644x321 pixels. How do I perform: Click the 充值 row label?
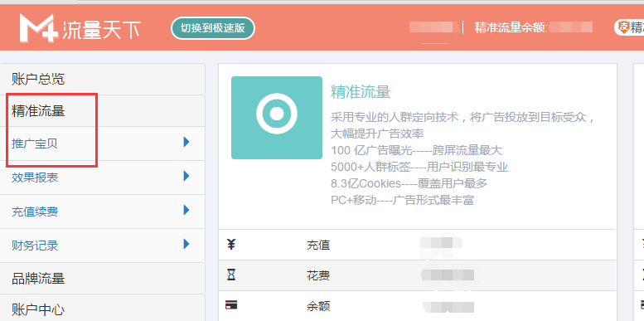coord(318,245)
